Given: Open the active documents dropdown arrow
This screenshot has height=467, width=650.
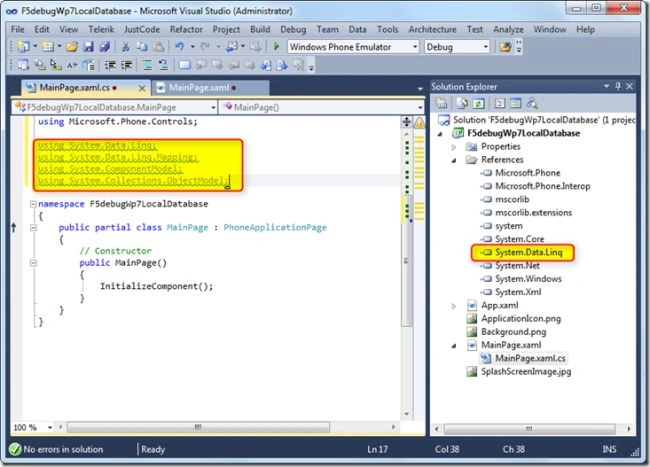Looking at the screenshot, I should coord(420,89).
